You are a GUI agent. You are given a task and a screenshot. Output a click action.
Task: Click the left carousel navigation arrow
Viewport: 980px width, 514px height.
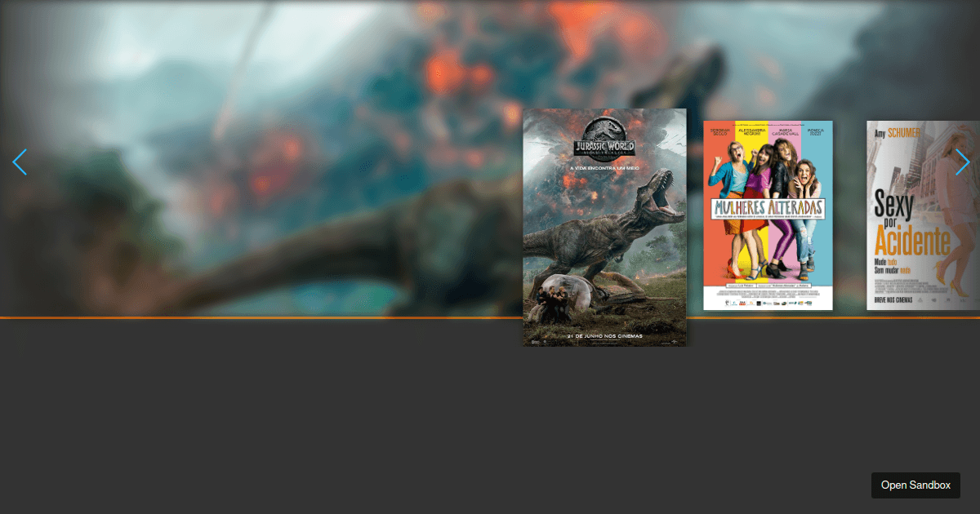[20, 162]
